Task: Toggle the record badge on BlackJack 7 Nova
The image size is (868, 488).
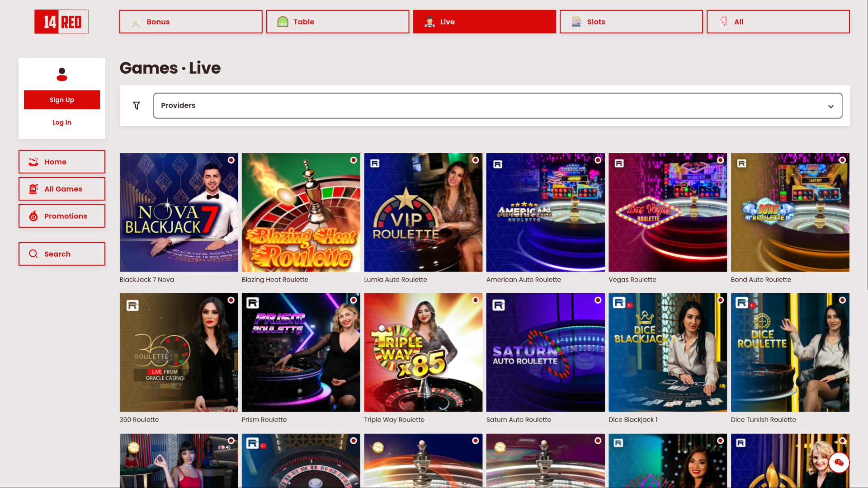Action: pyautogui.click(x=231, y=160)
